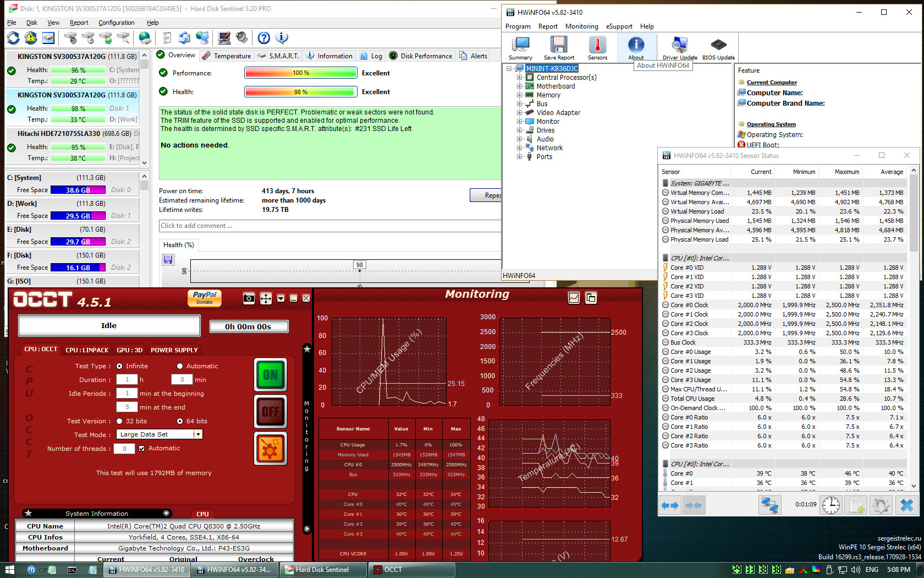This screenshot has width=924, height=578.
Task: Expand the Network tree node
Action: [519, 148]
